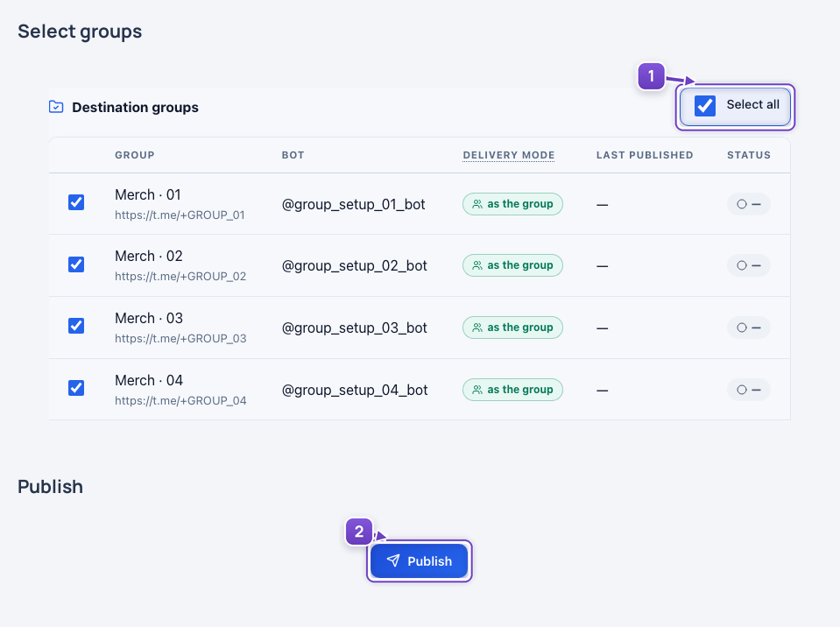Click the 'as the group' badge for Merch · 03
The height and width of the screenshot is (627, 840).
[512, 328]
